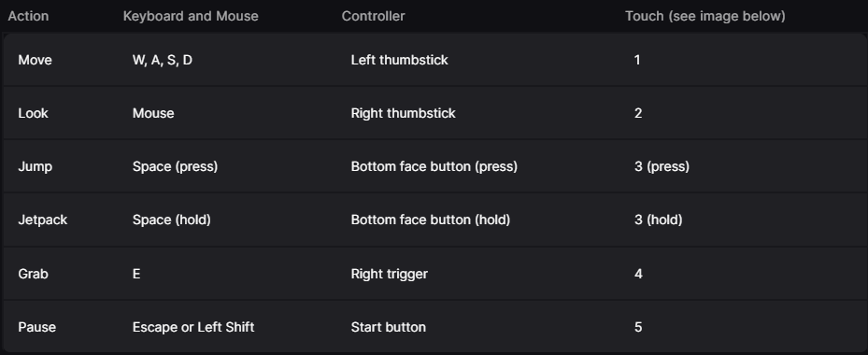Click Bottom face button (press) cell
Image resolution: width=868 pixels, height=355 pixels.
coord(434,166)
